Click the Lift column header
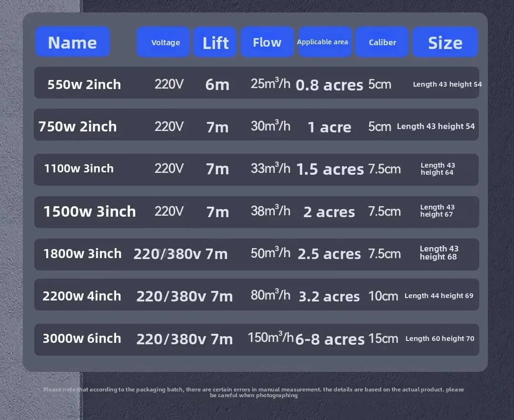The width and height of the screenshot is (514, 420). click(x=215, y=42)
